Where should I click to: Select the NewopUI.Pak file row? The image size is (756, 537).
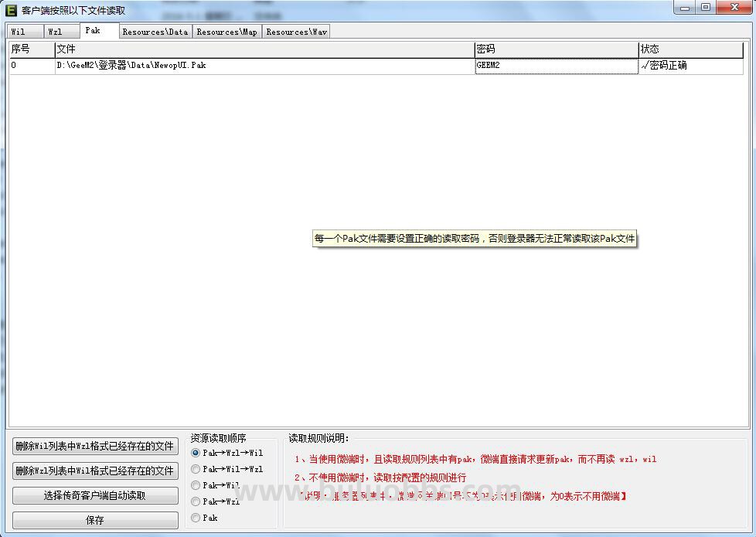click(376, 66)
